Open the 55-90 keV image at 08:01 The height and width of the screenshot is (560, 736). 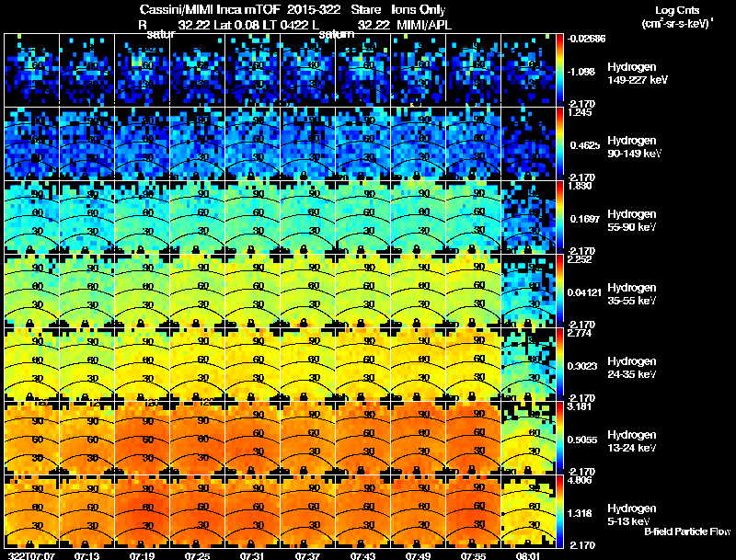528,217
